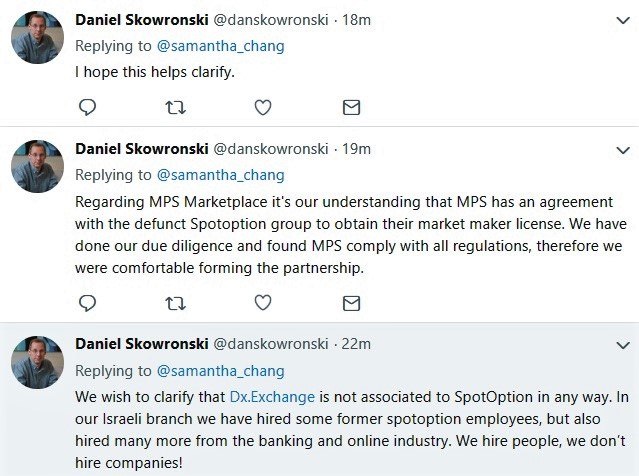The width and height of the screenshot is (639, 476).
Task: Reply to the MPS Marketplace tweet
Action: (87, 302)
